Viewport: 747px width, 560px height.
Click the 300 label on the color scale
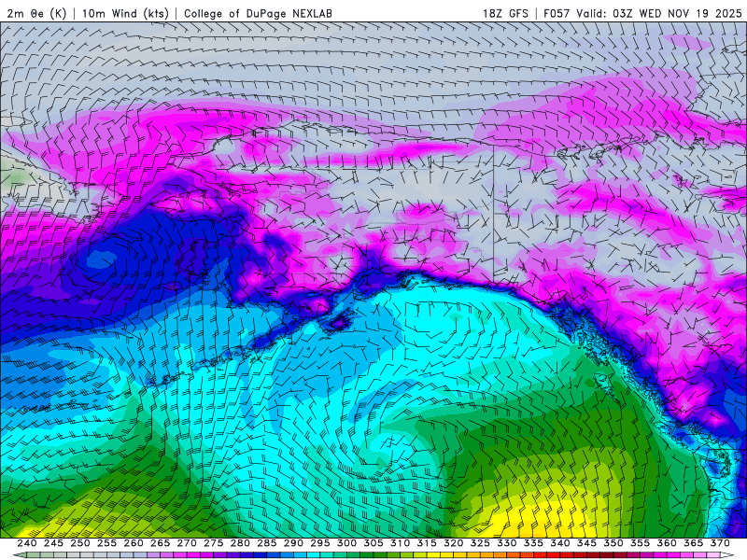(346, 543)
